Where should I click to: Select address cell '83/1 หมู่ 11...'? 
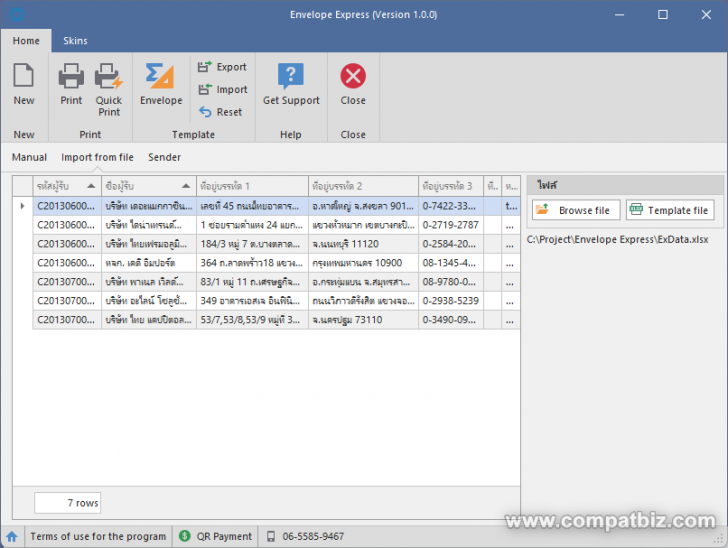coord(252,282)
